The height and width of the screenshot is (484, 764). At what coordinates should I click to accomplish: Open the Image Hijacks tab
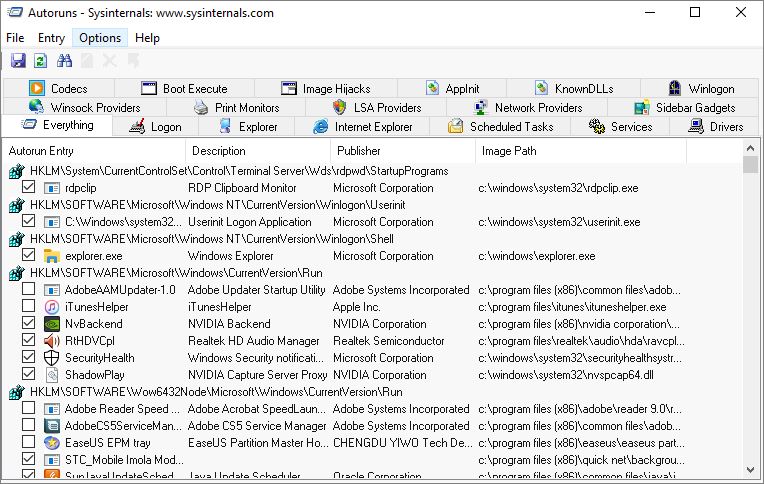[x=325, y=89]
